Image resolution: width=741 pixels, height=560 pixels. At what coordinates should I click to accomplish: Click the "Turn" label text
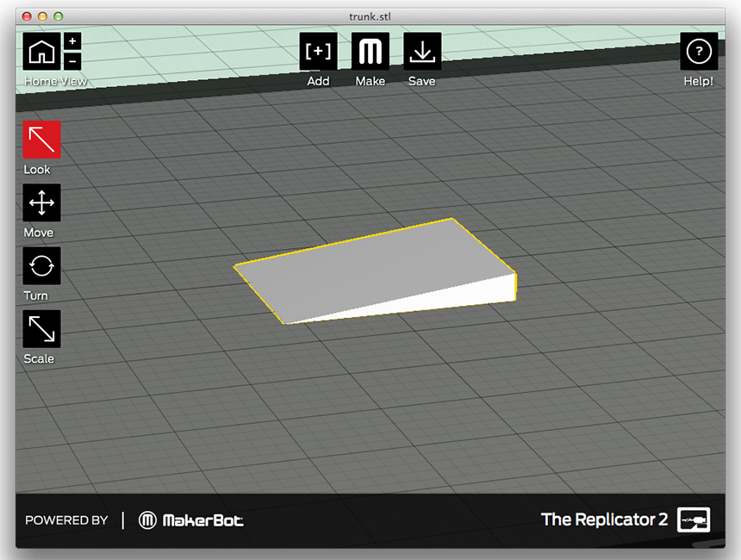[36, 296]
